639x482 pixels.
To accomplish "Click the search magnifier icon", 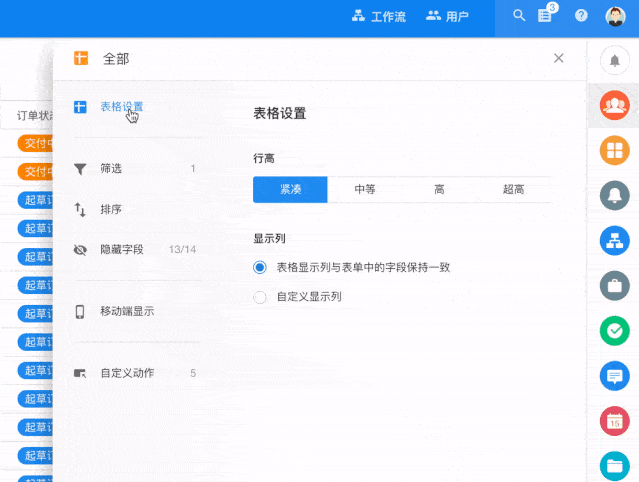I will coord(519,15).
